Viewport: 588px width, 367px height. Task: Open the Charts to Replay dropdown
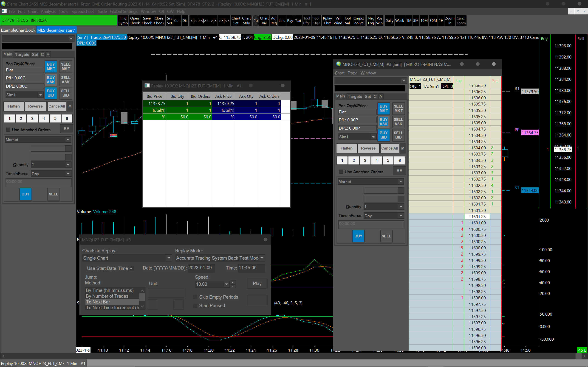pyautogui.click(x=169, y=258)
